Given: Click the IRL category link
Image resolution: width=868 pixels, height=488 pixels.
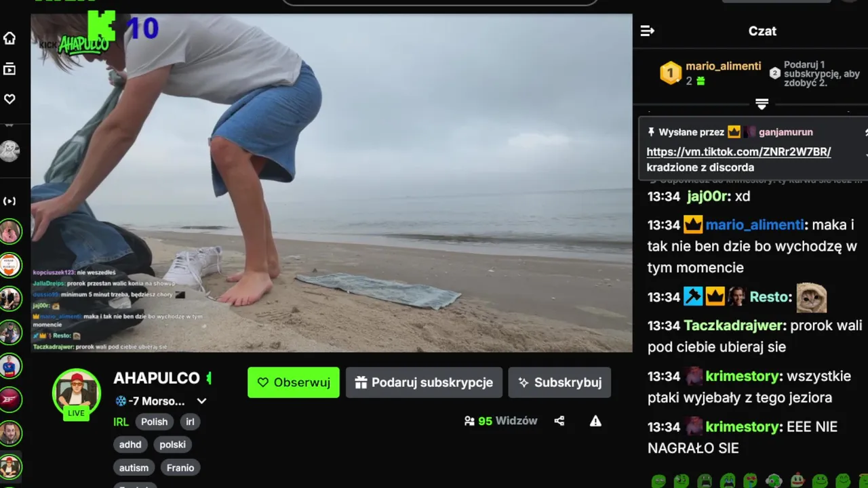Looking at the screenshot, I should (121, 422).
